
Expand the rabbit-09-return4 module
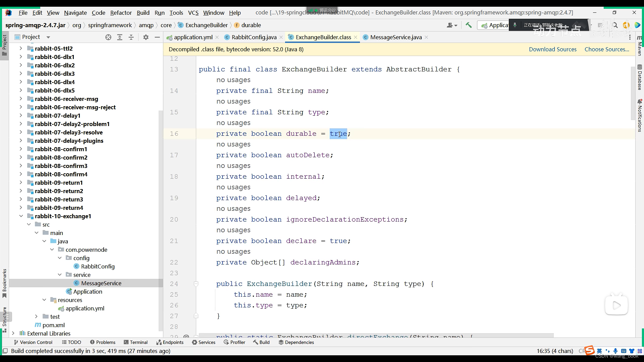click(x=21, y=208)
